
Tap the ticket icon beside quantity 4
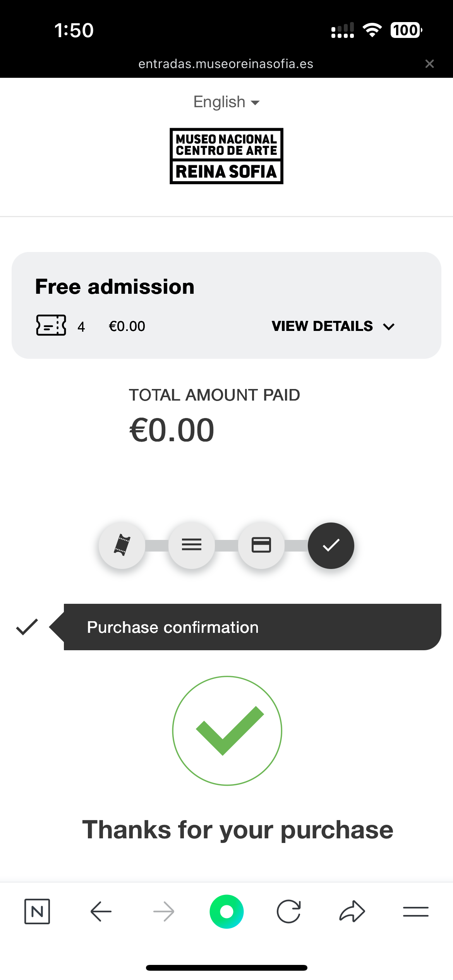pos(51,325)
